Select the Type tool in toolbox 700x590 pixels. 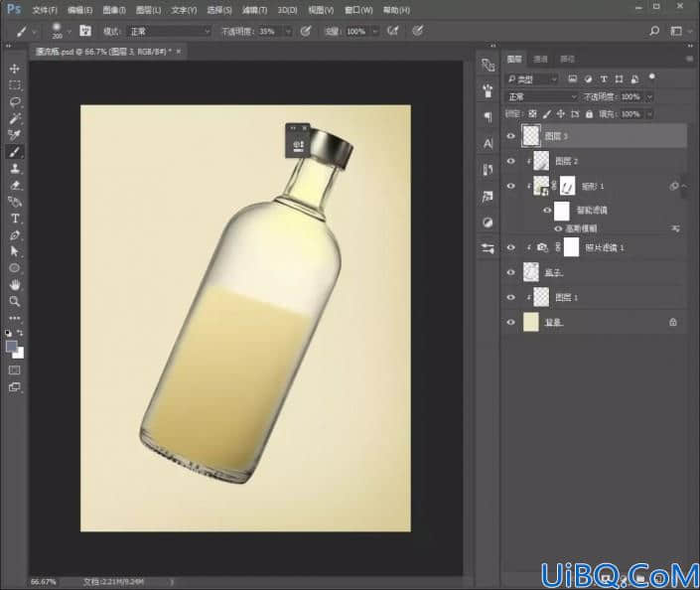[x=14, y=219]
